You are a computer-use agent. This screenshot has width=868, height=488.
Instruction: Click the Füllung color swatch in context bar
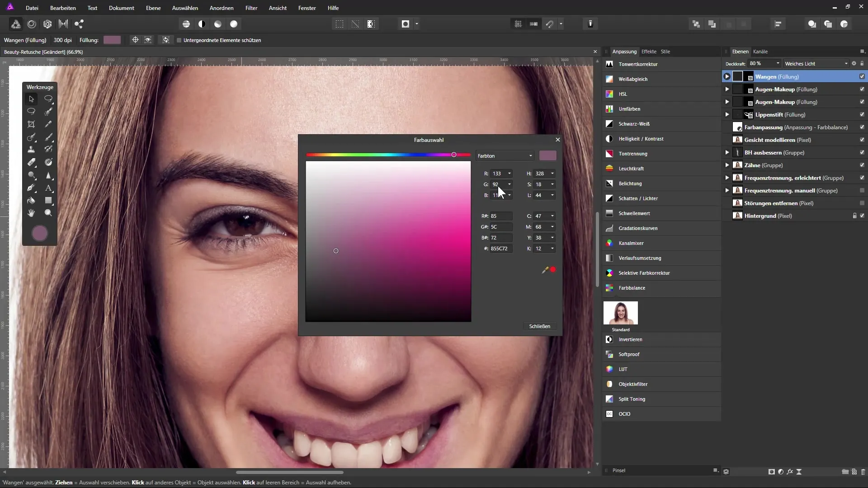[112, 40]
